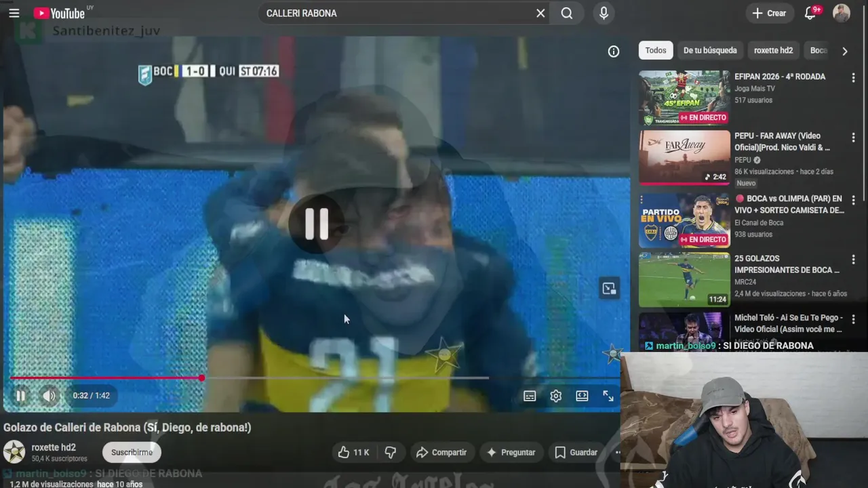Enter fullscreen player mode
The image size is (868, 488).
point(608,396)
